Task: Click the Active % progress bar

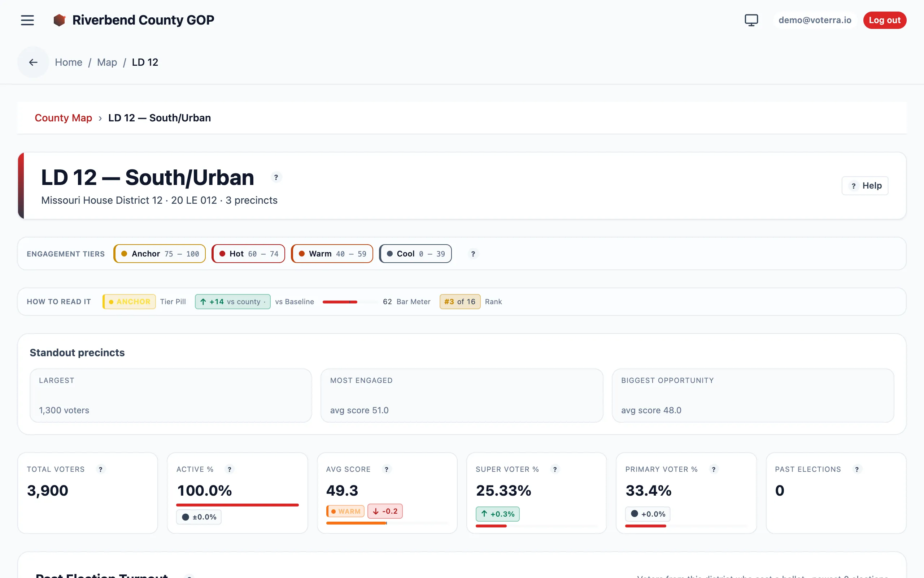Action: coord(237,505)
